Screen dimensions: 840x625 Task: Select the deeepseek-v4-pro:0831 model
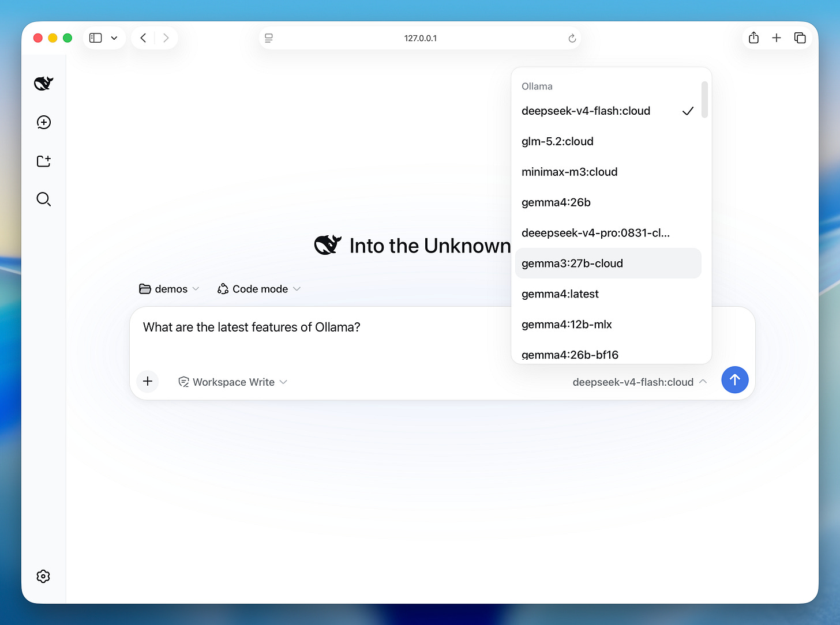pos(608,233)
